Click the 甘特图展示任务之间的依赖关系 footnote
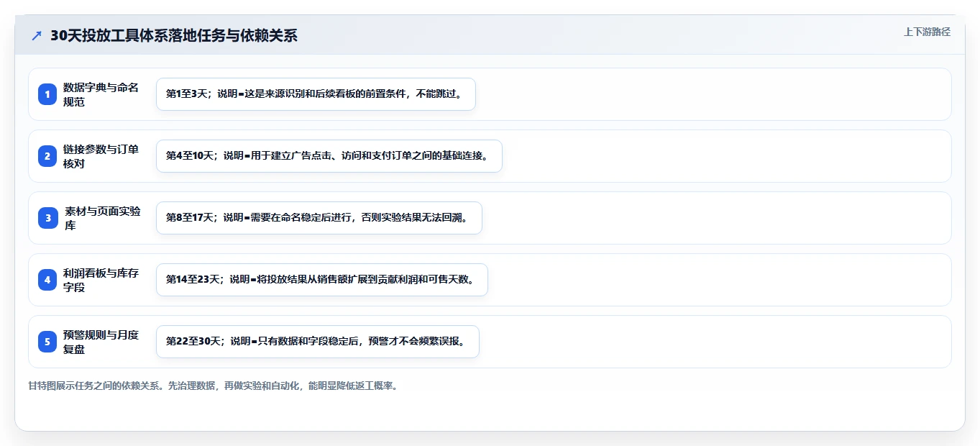This screenshot has height=446, width=980. coord(213,386)
